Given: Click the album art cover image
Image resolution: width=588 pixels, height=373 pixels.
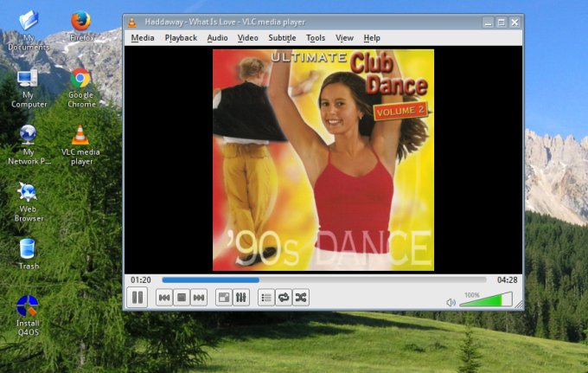Looking at the screenshot, I should point(323,160).
